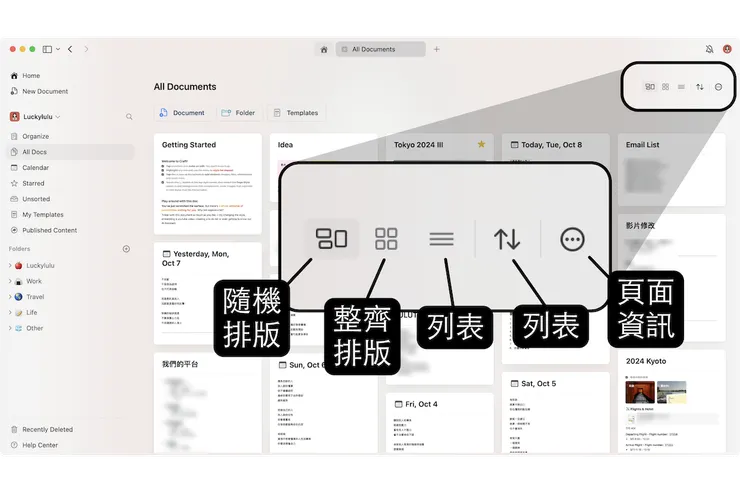Open the Email List document
The image size is (740, 493).
point(672,170)
